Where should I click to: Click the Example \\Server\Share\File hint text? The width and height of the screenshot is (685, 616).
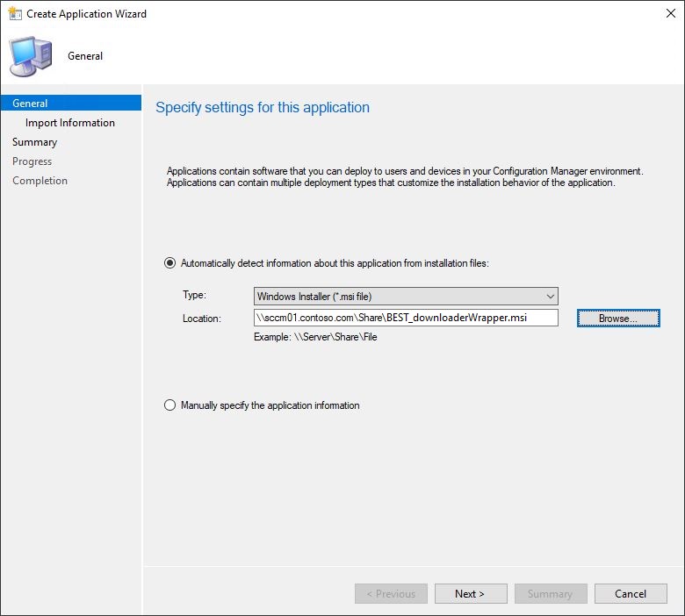pyautogui.click(x=315, y=337)
